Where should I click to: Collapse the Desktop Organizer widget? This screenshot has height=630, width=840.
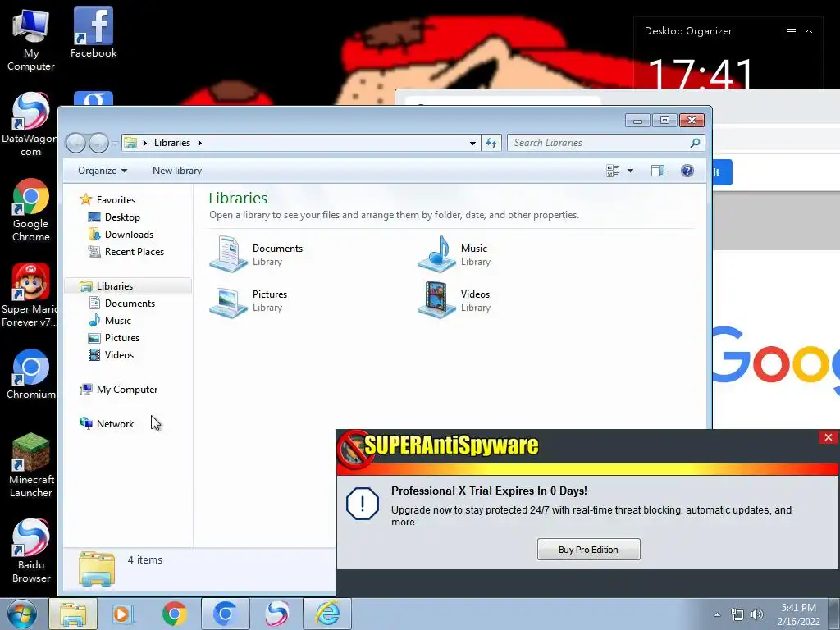[x=809, y=32]
